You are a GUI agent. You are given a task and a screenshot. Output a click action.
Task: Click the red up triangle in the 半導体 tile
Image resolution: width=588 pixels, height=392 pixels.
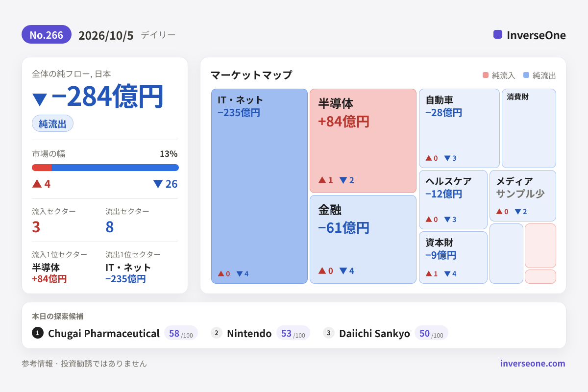coord(322,180)
